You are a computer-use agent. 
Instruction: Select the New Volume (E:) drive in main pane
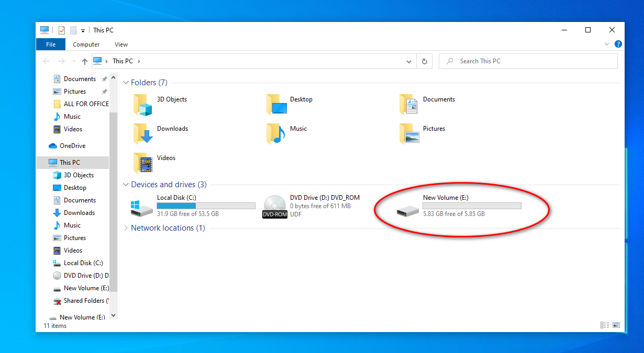click(x=458, y=206)
